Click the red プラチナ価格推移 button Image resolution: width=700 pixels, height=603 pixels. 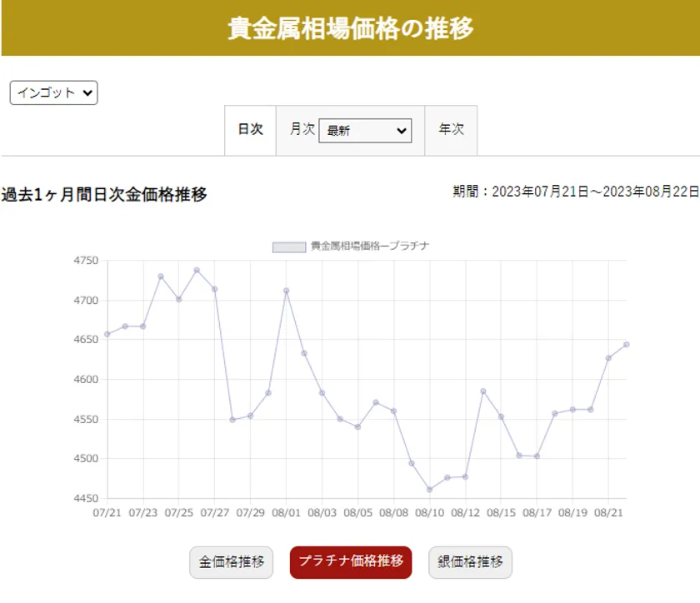(x=351, y=561)
